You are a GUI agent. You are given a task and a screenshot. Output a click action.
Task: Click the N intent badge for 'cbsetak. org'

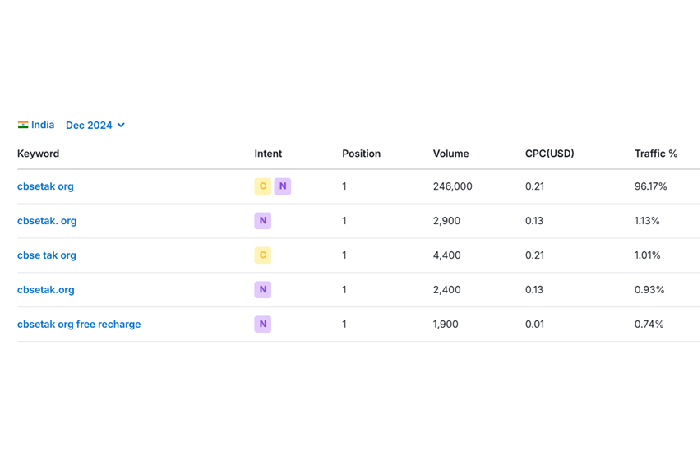click(262, 221)
